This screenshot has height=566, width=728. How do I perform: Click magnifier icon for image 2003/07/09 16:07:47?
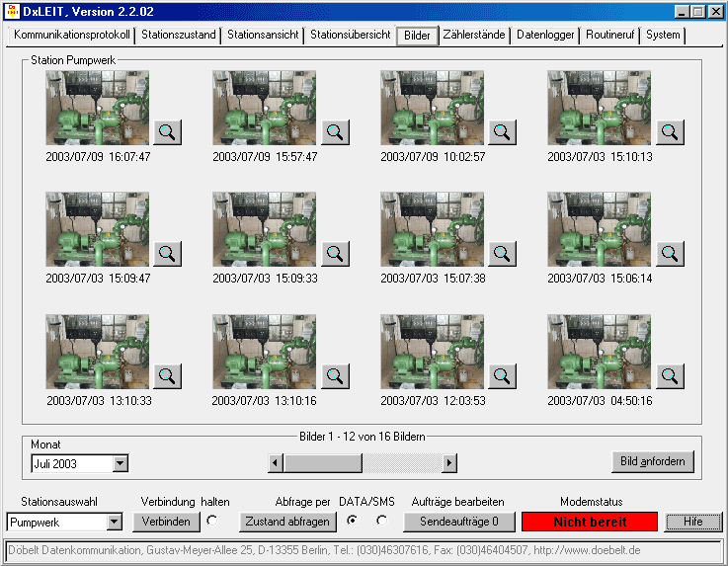point(168,132)
